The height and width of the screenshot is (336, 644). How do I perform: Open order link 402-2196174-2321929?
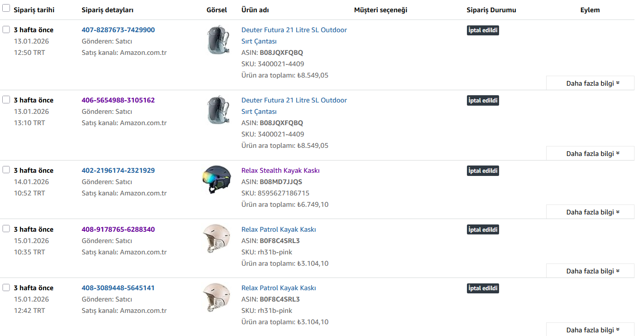(118, 170)
